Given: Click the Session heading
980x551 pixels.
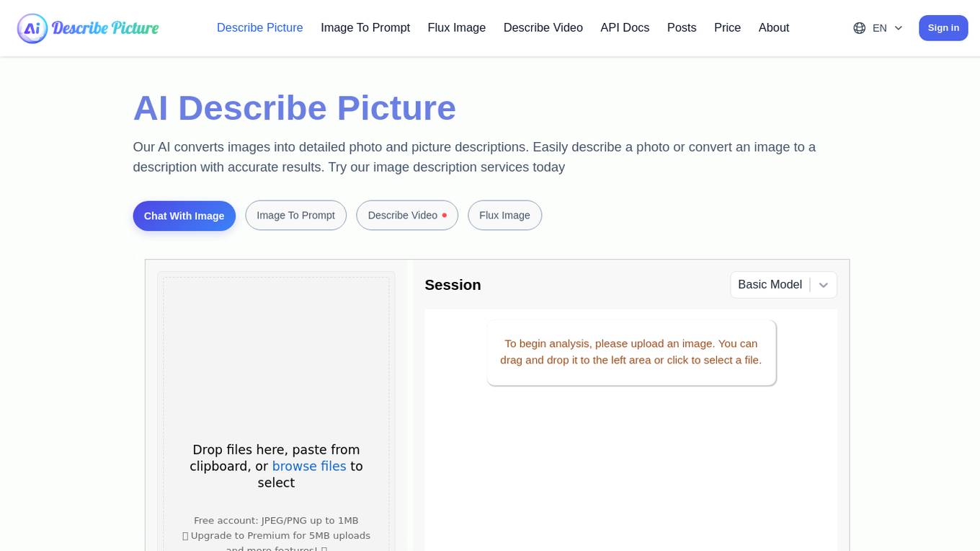Looking at the screenshot, I should coord(453,285).
